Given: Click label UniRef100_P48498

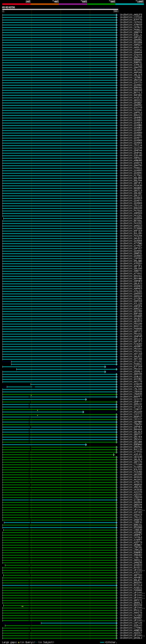Looking at the screenshot, I should click(x=131, y=329).
